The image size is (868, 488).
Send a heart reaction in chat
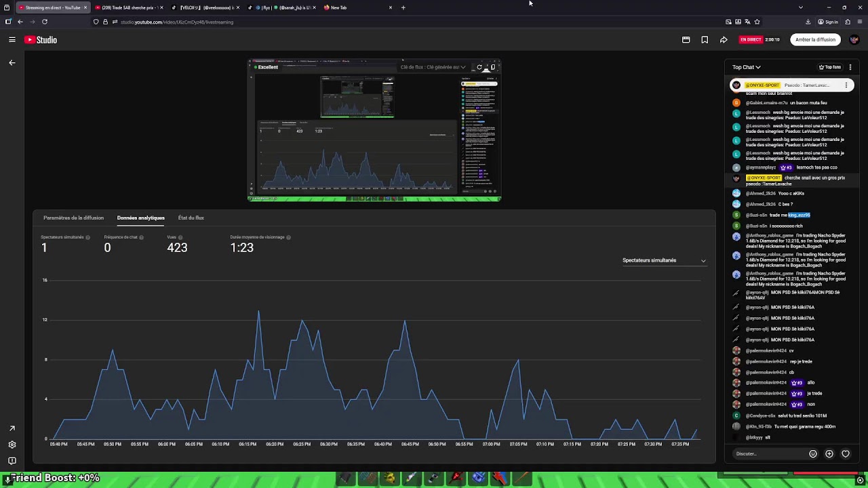coord(846,453)
